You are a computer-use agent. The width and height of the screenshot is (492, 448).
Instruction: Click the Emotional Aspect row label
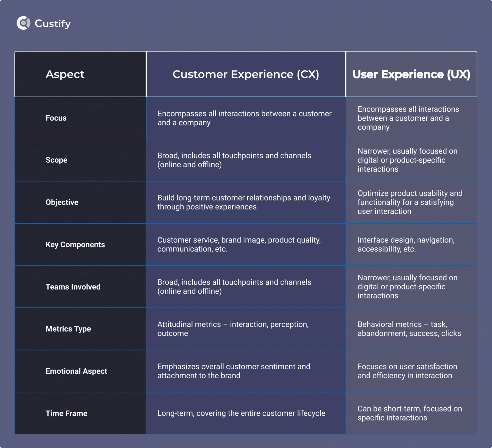(x=76, y=371)
